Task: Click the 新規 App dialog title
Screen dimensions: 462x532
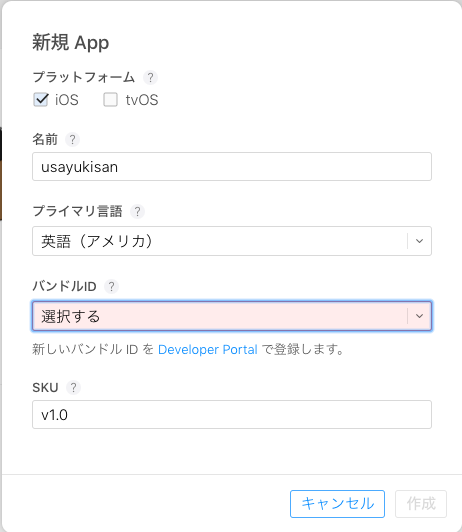Action: [71, 43]
